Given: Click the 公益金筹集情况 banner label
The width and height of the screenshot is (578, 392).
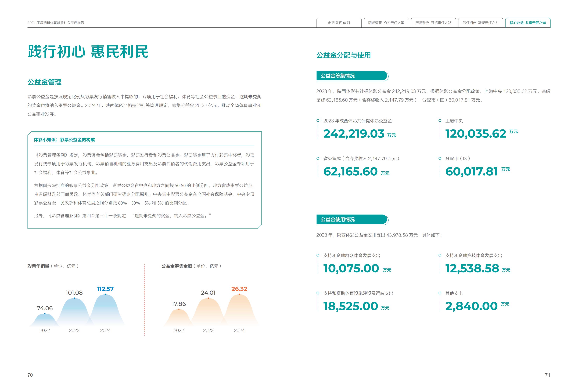Looking at the screenshot, I should 338,76.
